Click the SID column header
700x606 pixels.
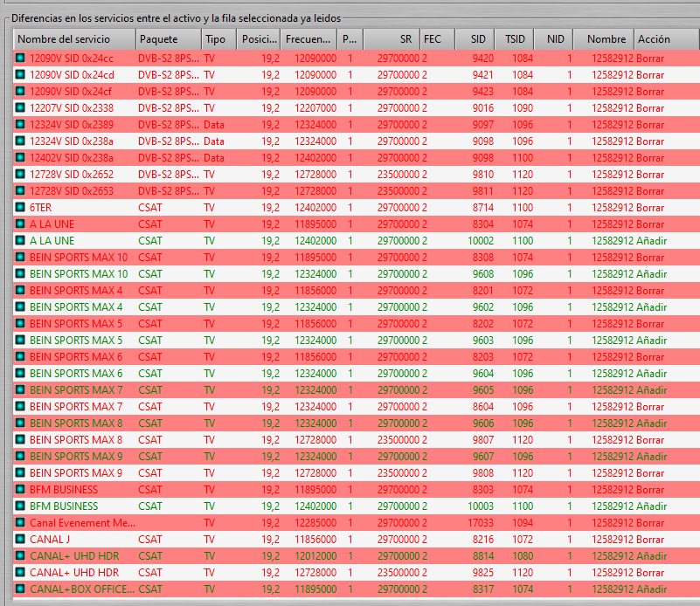[475, 39]
